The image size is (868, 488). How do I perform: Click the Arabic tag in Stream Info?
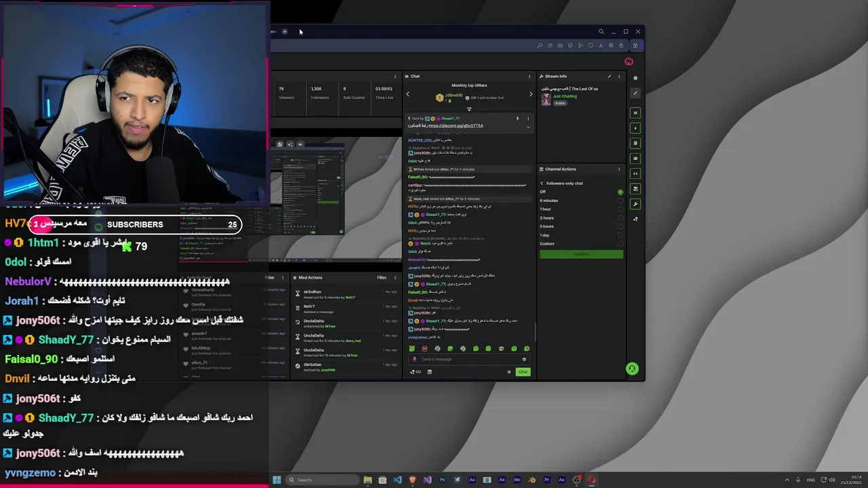pos(560,103)
